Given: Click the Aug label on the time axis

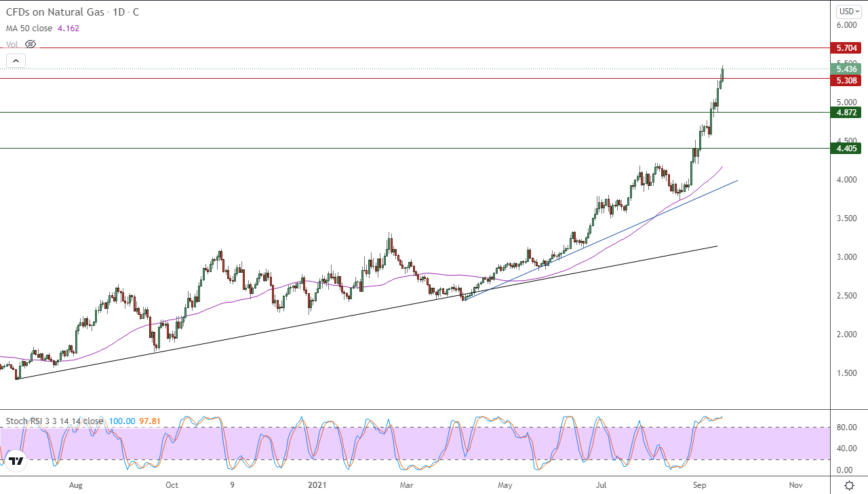Looking at the screenshot, I should [x=75, y=485].
